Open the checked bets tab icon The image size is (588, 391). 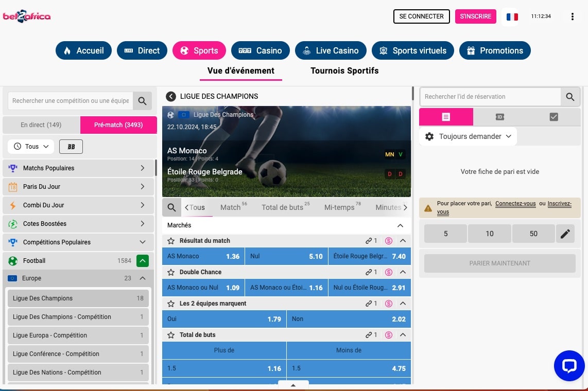pyautogui.click(x=554, y=117)
